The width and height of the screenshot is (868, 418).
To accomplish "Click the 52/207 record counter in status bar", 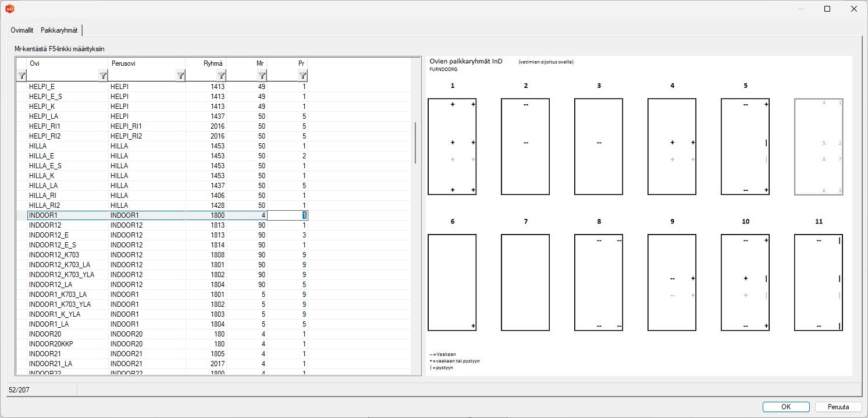I will 19,389.
